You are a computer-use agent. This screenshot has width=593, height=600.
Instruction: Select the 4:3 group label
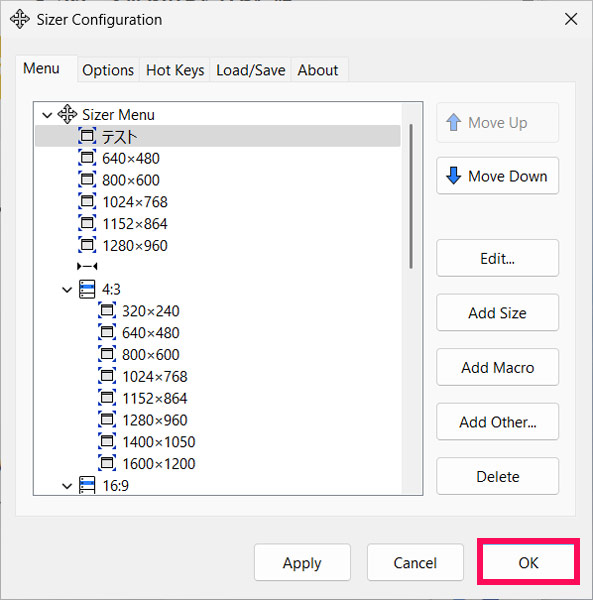(x=111, y=290)
